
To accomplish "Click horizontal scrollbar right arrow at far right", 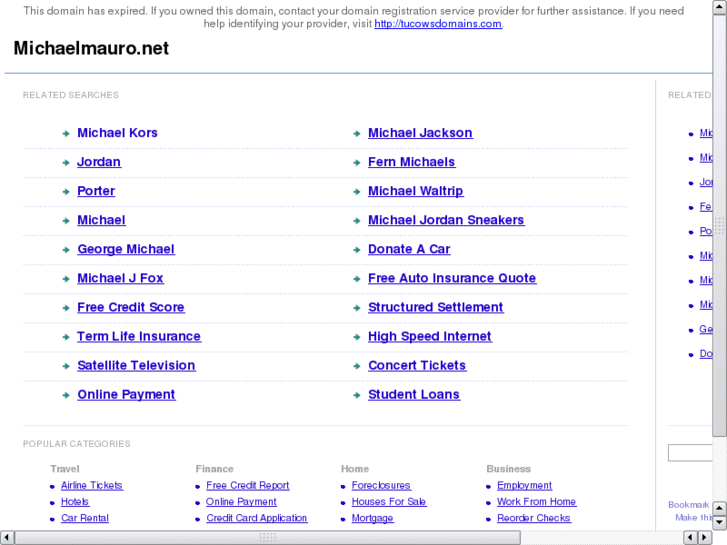I will [x=705, y=538].
